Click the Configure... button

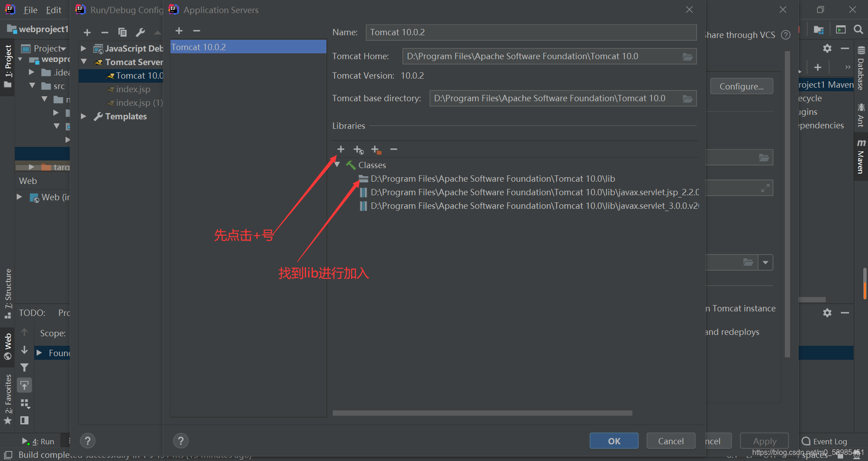[x=741, y=86]
